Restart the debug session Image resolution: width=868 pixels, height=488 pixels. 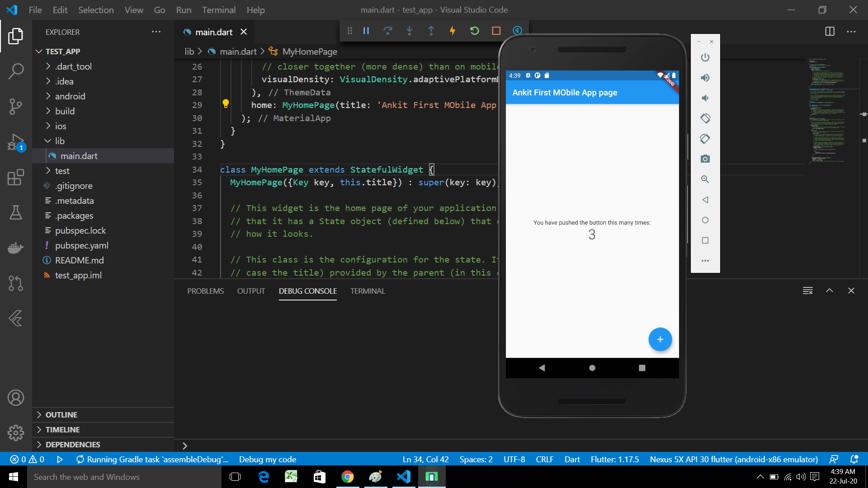[474, 31]
